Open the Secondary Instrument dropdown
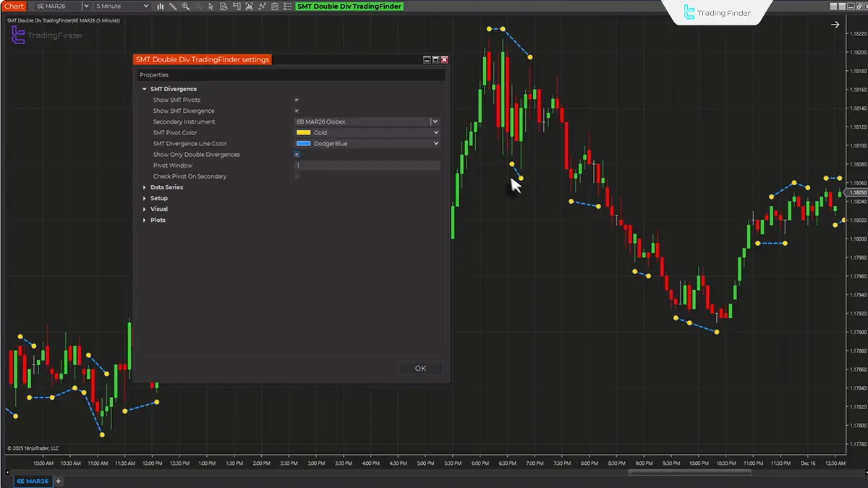Viewport: 868px width, 488px height. click(x=433, y=121)
